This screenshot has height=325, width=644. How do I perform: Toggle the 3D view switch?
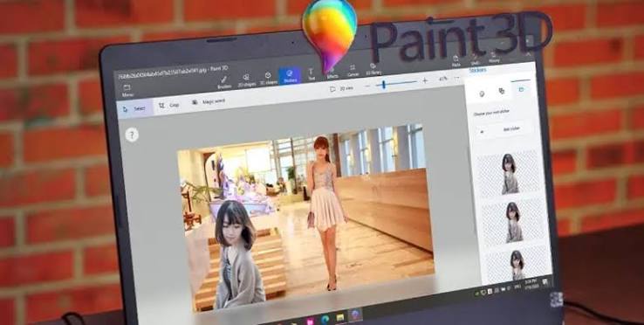[x=341, y=88]
